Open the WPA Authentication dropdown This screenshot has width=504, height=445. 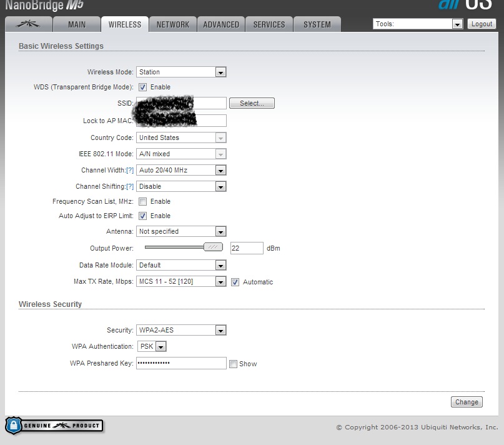[152, 346]
